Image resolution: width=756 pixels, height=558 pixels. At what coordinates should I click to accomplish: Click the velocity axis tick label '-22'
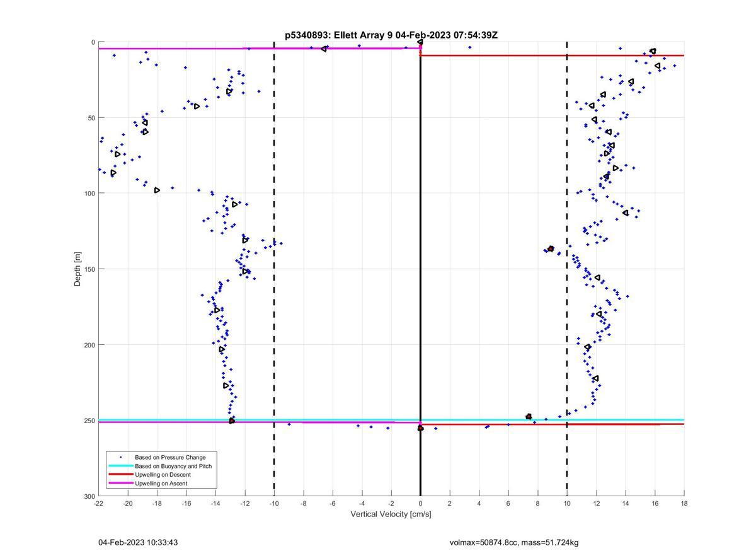(x=98, y=503)
